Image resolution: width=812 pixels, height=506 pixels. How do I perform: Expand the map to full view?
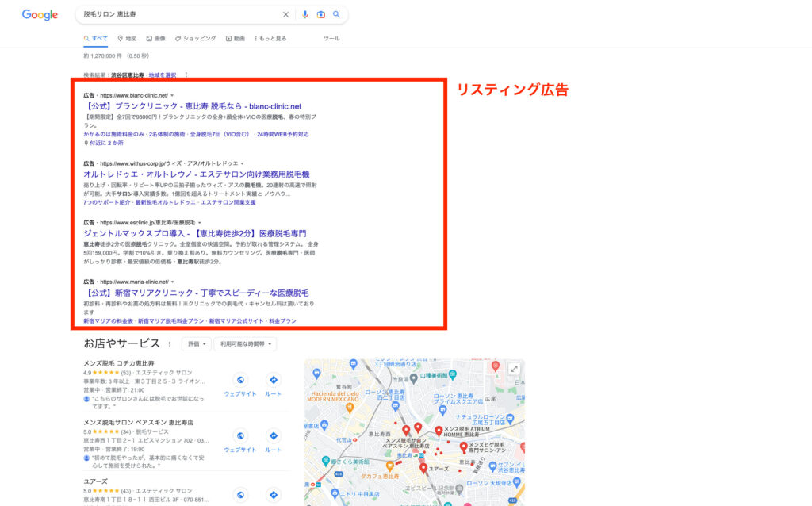(514, 369)
